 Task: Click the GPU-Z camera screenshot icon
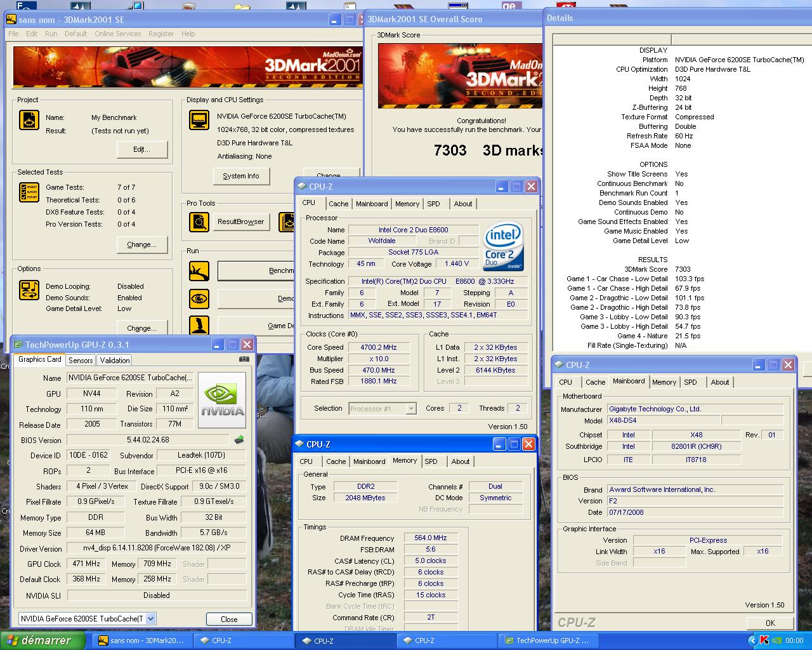[244, 359]
